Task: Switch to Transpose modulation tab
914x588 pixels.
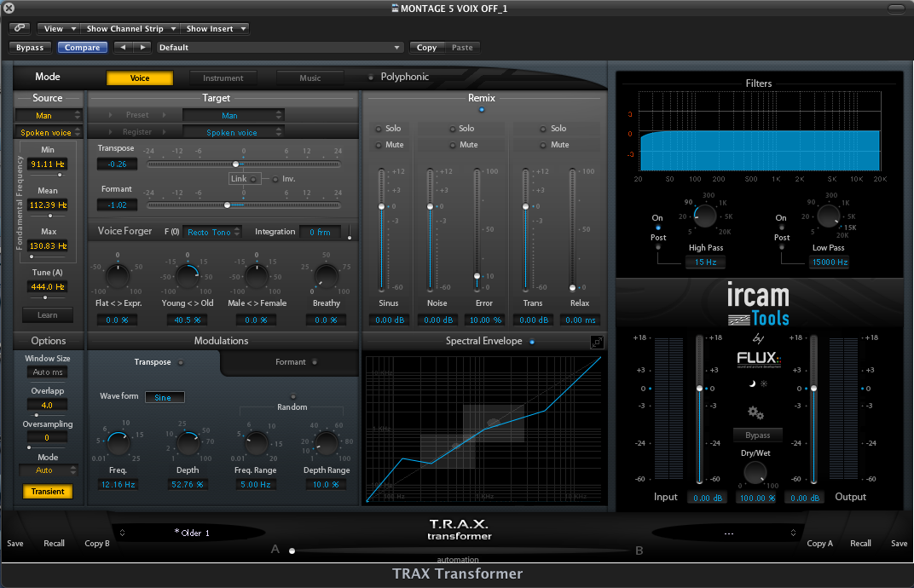Action: click(153, 362)
